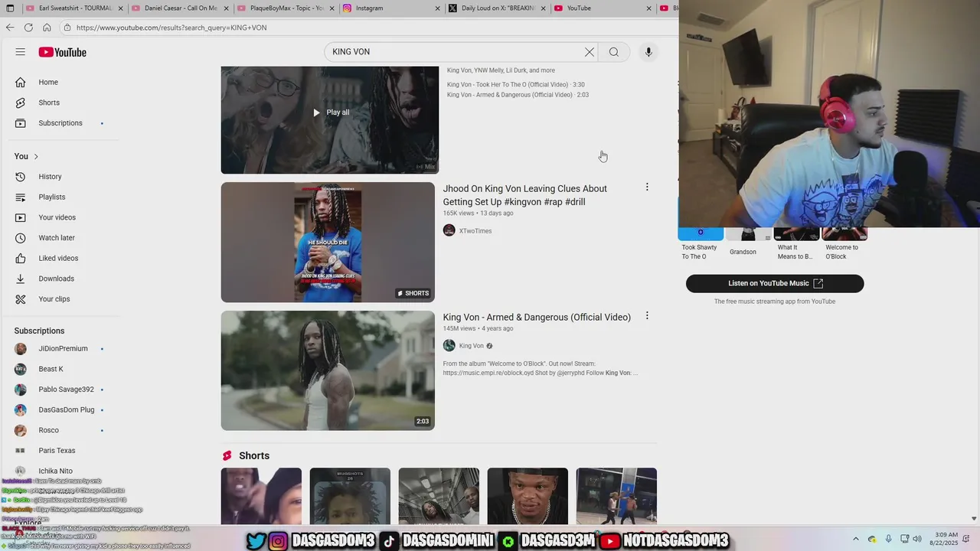Screen dimensions: 980x551
Task: Click the magnifier search button
Action: tap(614, 52)
